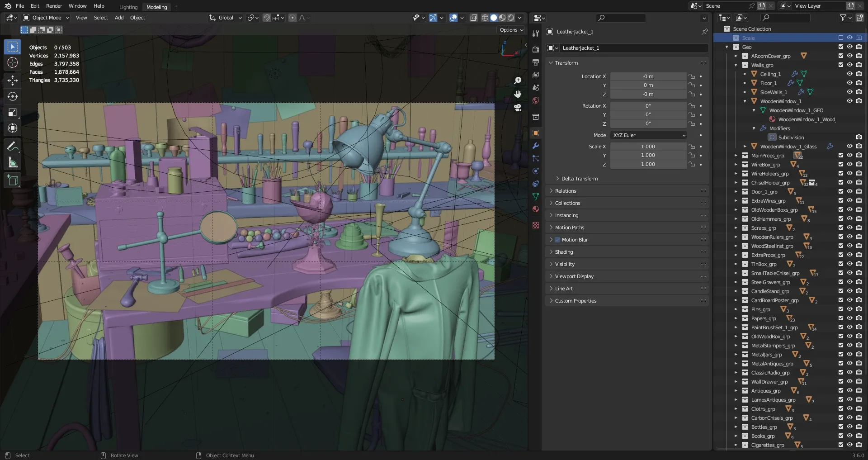Toggle camera view icon in viewport
This screenshot has height=460, width=868.
click(x=518, y=108)
